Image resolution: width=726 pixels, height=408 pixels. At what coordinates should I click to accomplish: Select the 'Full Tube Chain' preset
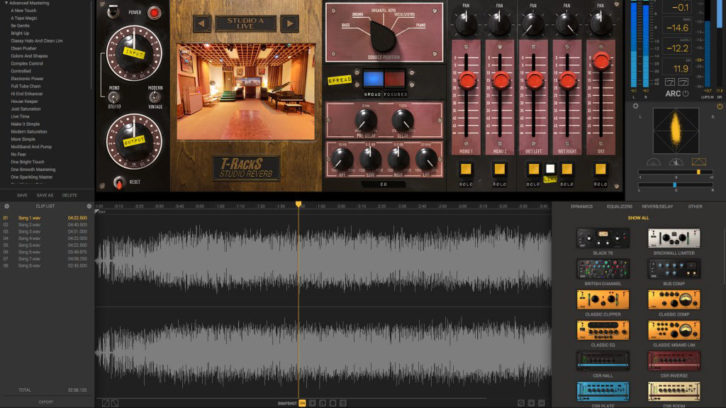pos(26,86)
